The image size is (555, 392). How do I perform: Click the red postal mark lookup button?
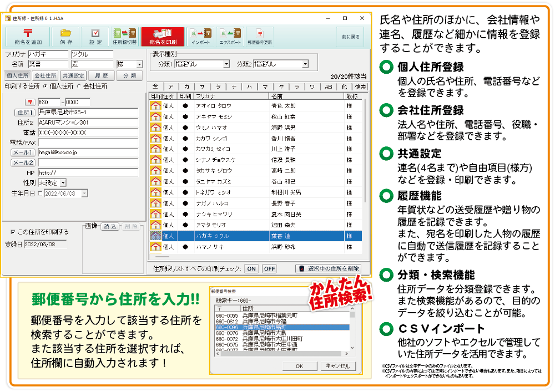[x=29, y=103]
